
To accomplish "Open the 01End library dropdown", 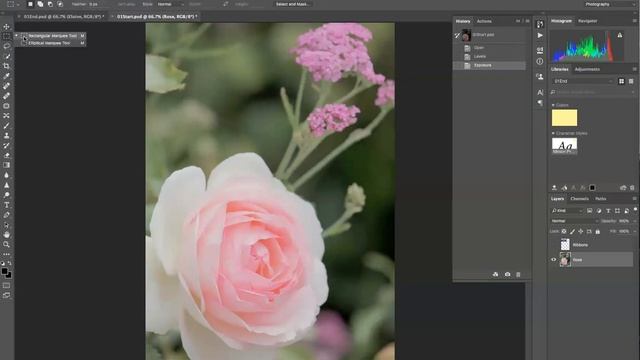I will [x=583, y=81].
